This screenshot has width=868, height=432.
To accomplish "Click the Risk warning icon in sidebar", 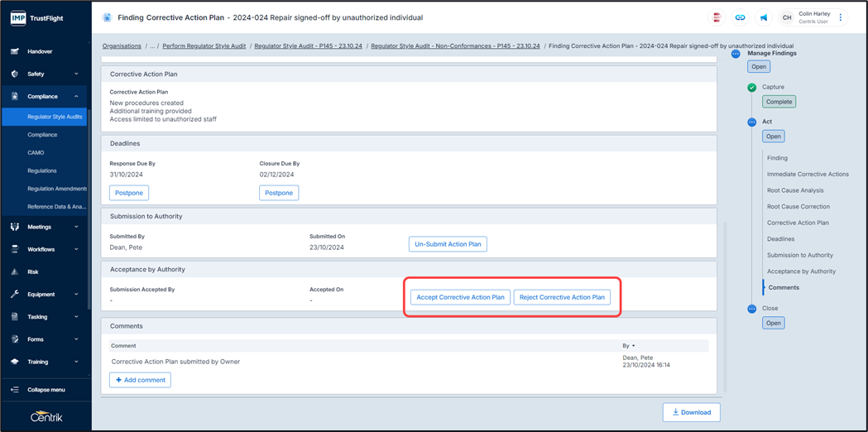I will (x=15, y=271).
